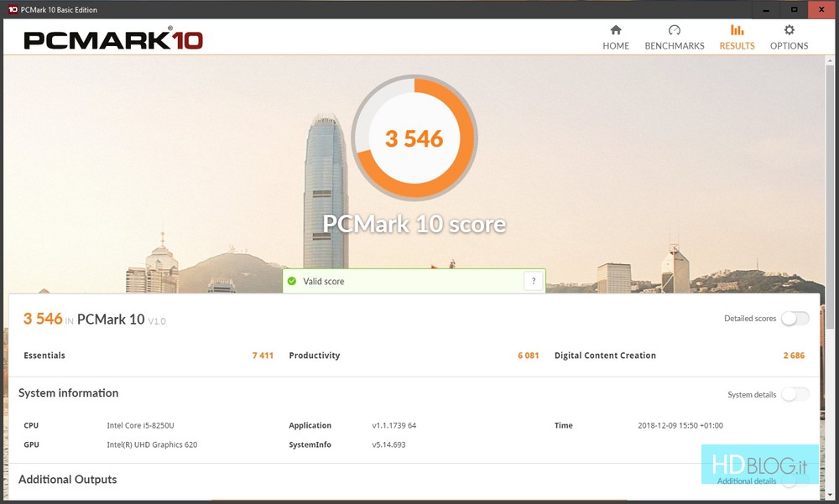Click the Digital Content Creation label
The width and height of the screenshot is (839, 504).
pyautogui.click(x=605, y=356)
